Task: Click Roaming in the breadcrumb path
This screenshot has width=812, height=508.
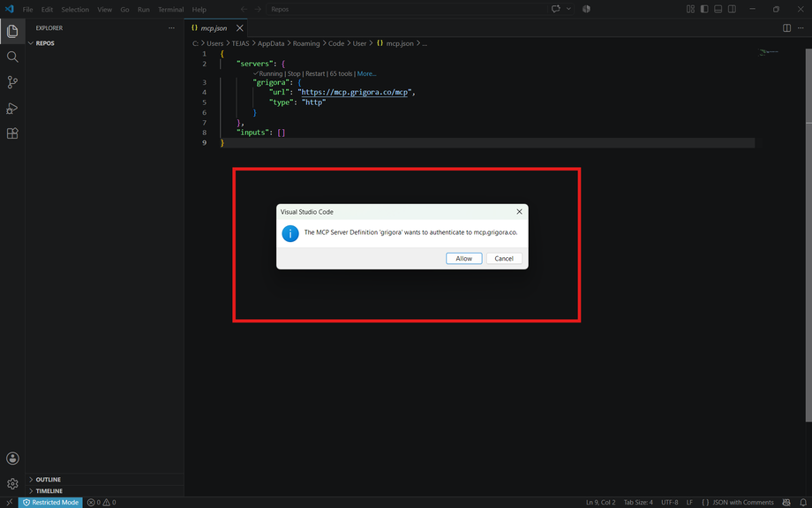Action: [x=306, y=43]
